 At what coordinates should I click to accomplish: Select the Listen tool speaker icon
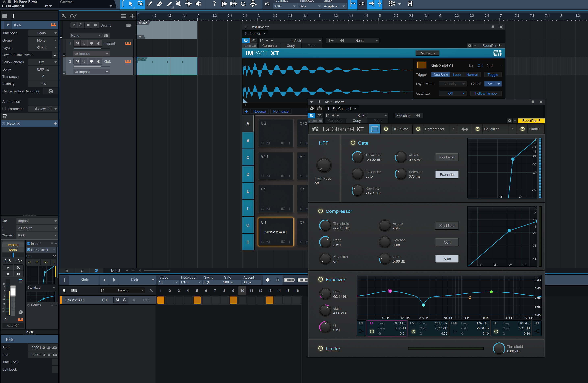pos(198,4)
